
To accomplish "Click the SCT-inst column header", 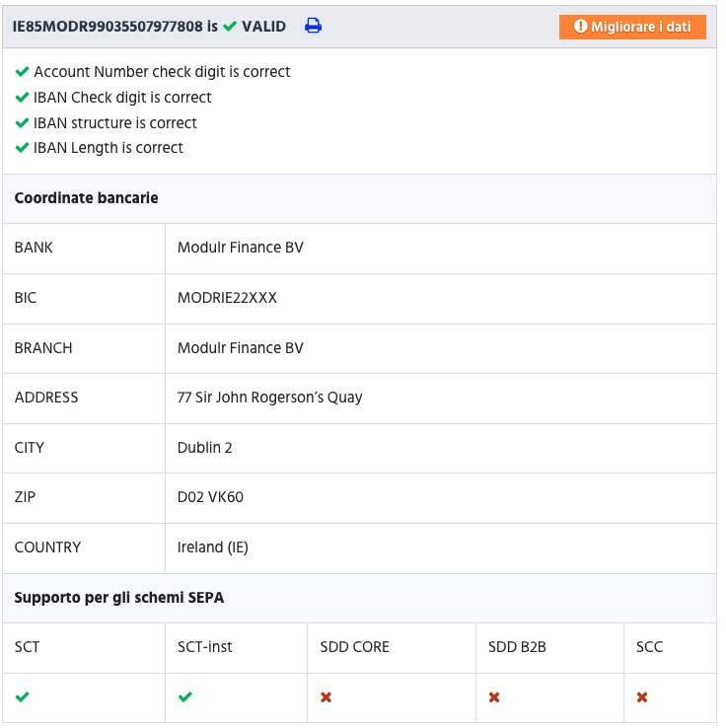I will 205,647.
